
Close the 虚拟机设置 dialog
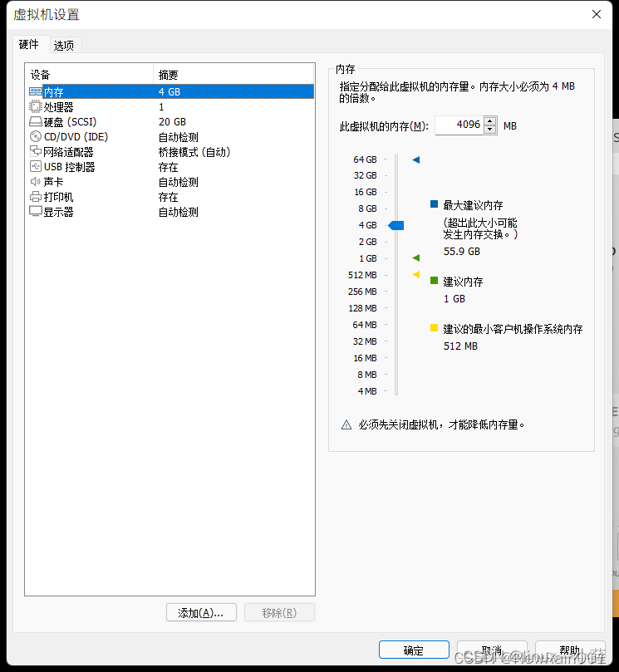coord(597,15)
